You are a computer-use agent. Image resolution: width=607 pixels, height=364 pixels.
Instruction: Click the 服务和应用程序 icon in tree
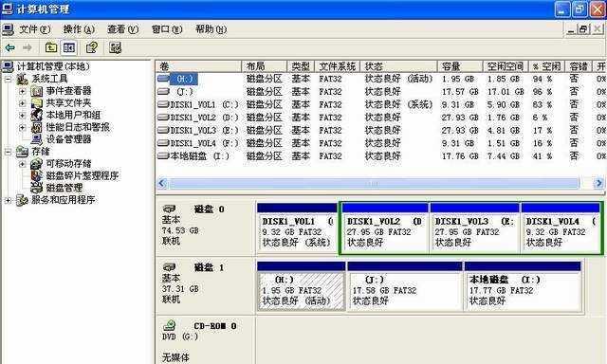[x=22, y=200]
